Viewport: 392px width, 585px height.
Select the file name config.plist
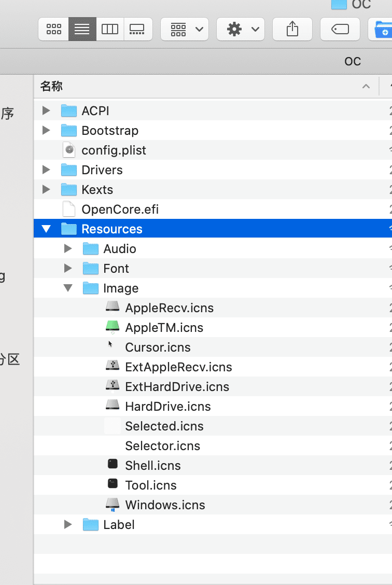tap(114, 150)
